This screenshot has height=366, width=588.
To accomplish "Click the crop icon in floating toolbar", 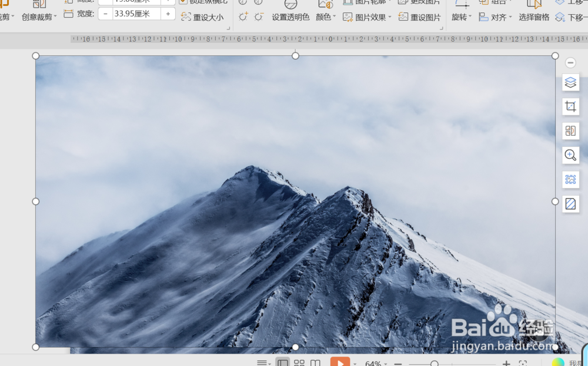I will 570,106.
